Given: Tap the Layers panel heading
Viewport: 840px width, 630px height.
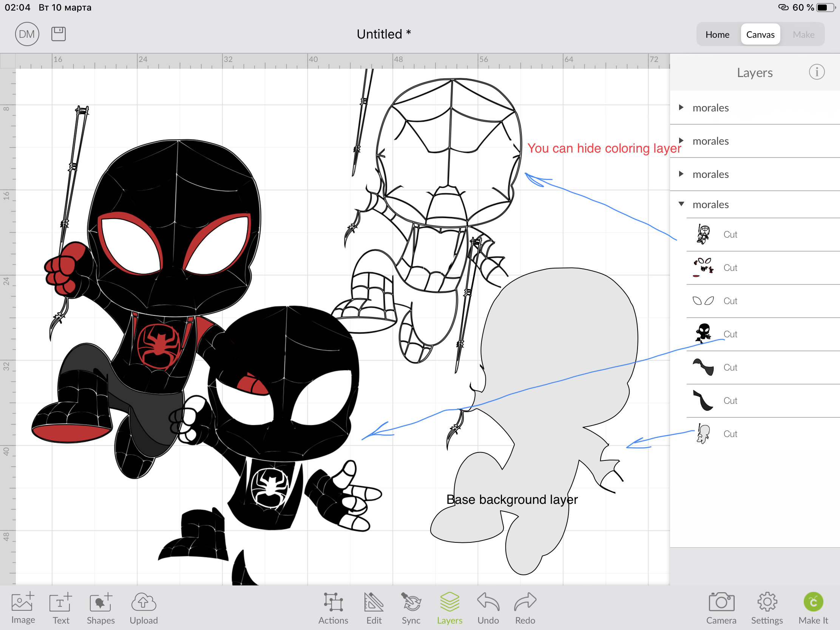Looking at the screenshot, I should 755,73.
